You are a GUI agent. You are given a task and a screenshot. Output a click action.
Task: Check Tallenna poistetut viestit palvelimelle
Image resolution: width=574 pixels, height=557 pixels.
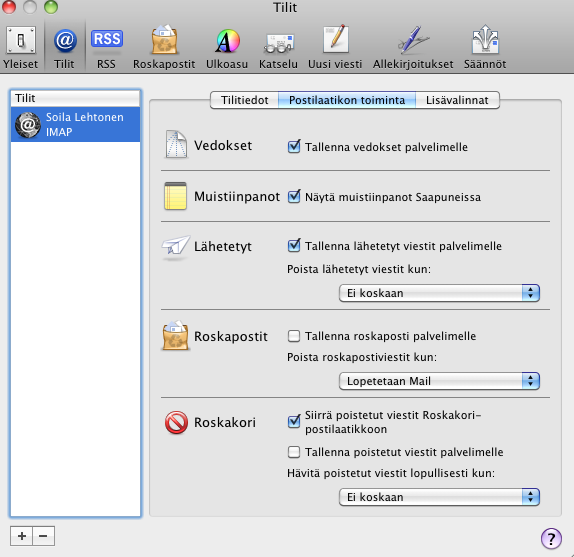(294, 452)
